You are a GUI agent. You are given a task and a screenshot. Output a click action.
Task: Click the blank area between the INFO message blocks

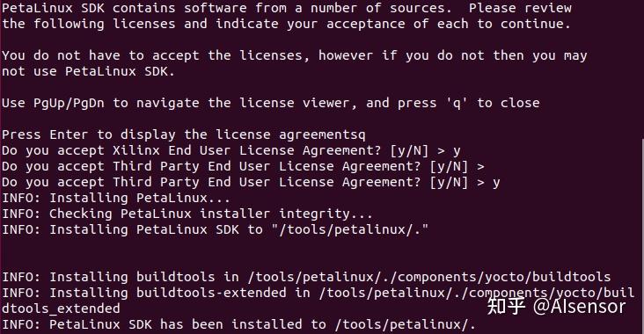[x=320, y=253]
